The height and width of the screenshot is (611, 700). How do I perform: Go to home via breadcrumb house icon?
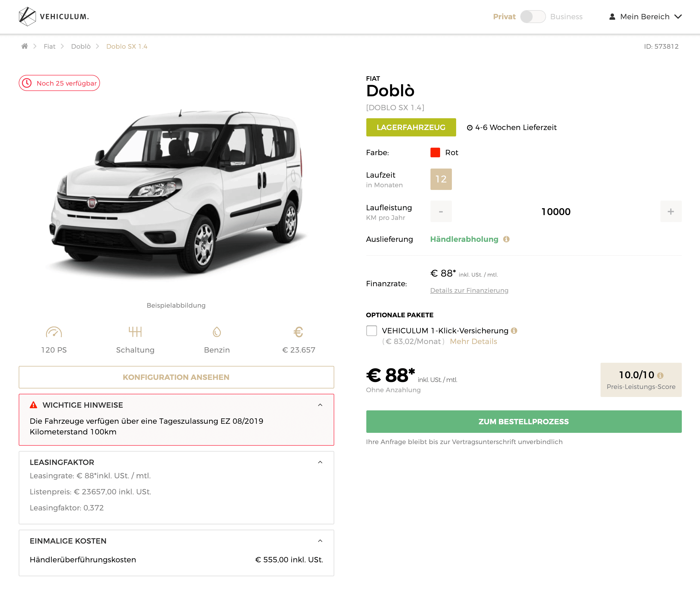[25, 46]
